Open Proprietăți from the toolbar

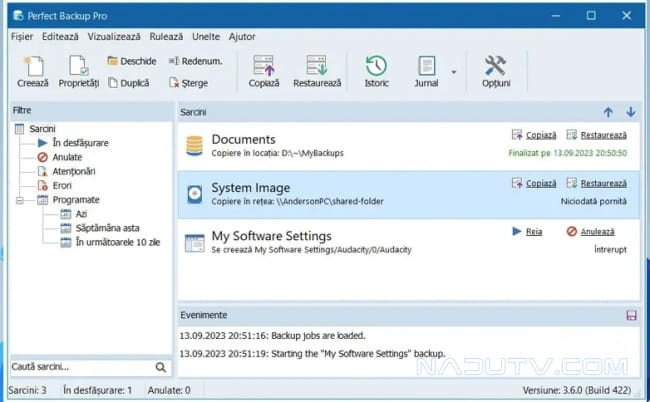pos(78,71)
